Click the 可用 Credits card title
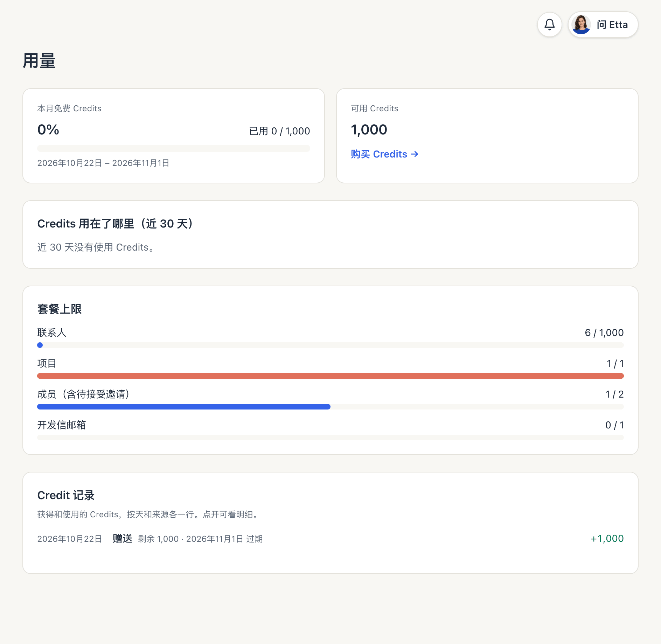Viewport: 661px width, 644px height. tap(375, 108)
